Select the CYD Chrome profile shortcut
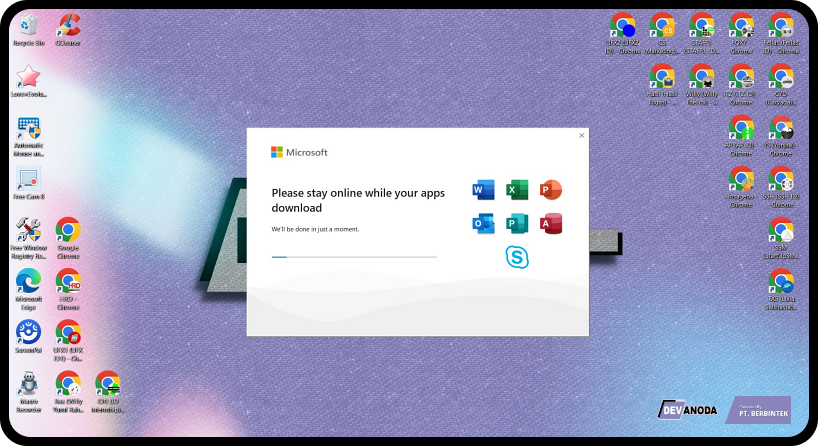 (x=781, y=85)
